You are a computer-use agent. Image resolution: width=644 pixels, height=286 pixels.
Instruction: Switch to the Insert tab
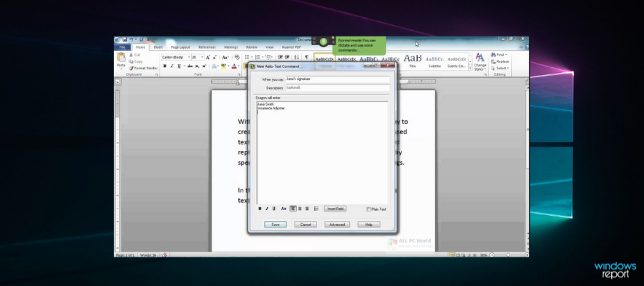158,47
